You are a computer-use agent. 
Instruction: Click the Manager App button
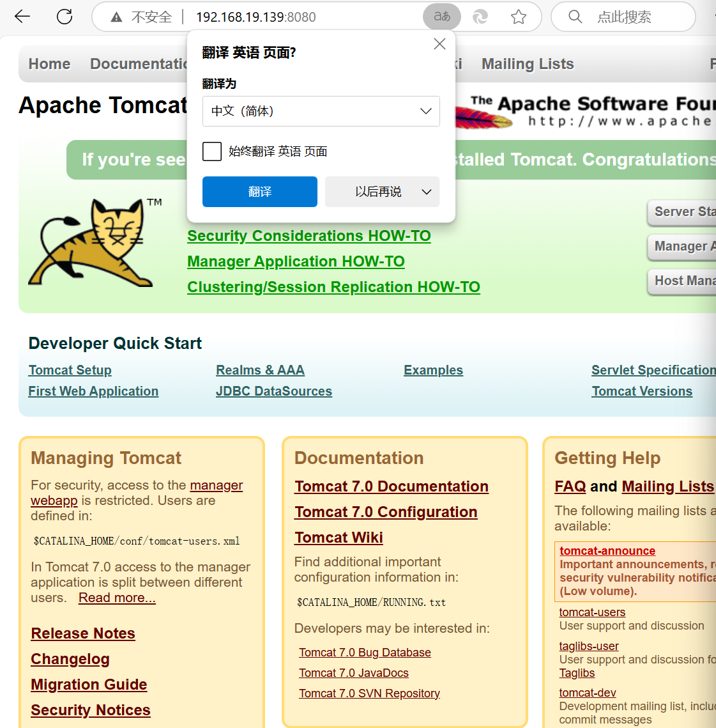(x=682, y=247)
